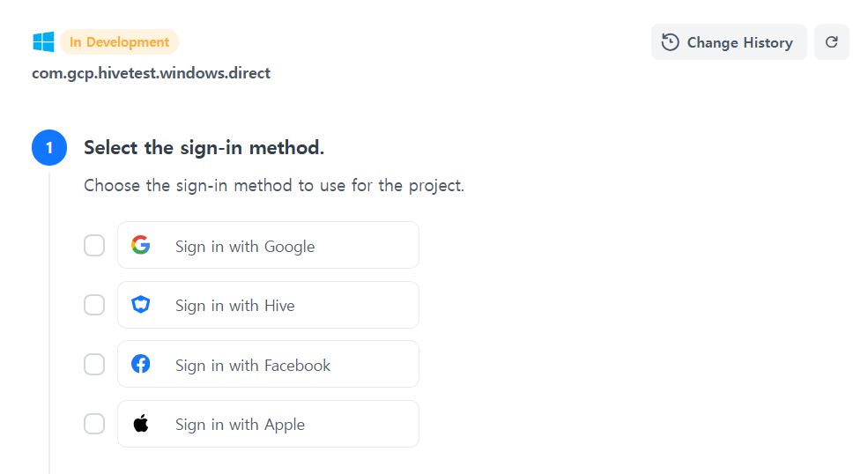Image resolution: width=868 pixels, height=474 pixels.
Task: Click the Windows platform logo icon
Action: (43, 42)
